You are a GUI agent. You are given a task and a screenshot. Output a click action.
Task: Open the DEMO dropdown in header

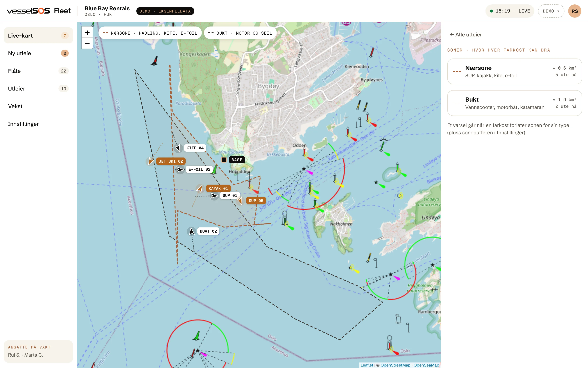coord(551,11)
